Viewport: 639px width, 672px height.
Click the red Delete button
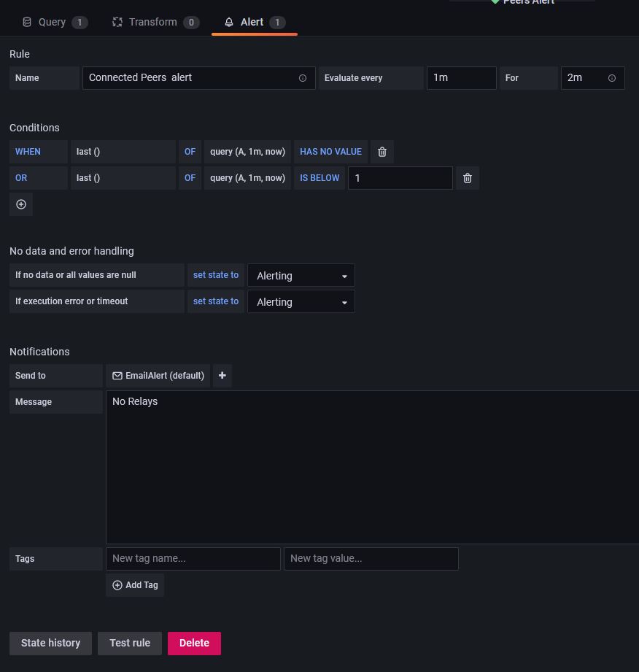[x=194, y=643]
